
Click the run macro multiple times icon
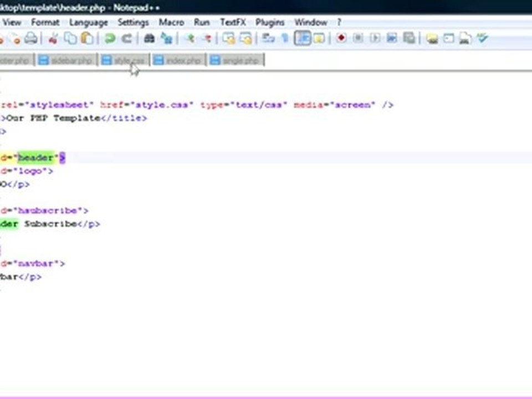(x=392, y=38)
